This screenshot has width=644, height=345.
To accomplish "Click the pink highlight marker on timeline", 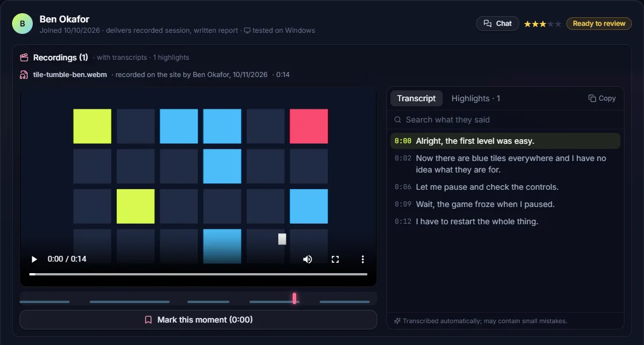I will [294, 298].
